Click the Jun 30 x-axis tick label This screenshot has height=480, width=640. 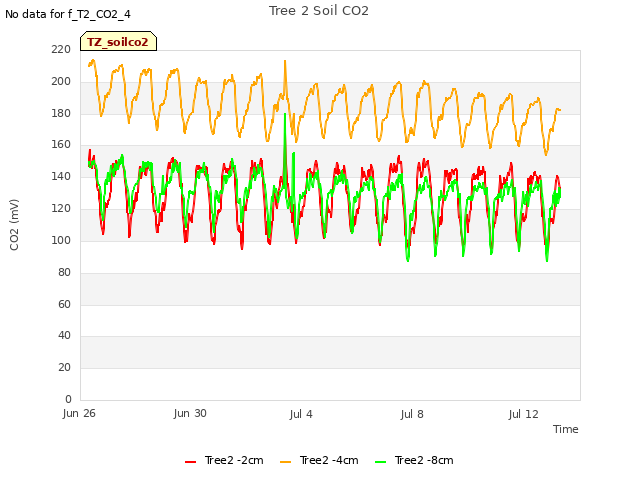point(190,413)
